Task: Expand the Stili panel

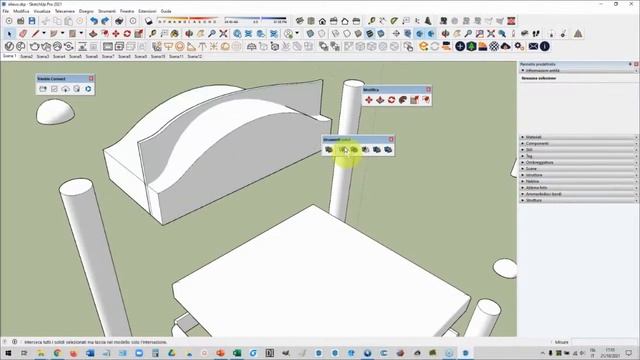Action: coord(579,150)
